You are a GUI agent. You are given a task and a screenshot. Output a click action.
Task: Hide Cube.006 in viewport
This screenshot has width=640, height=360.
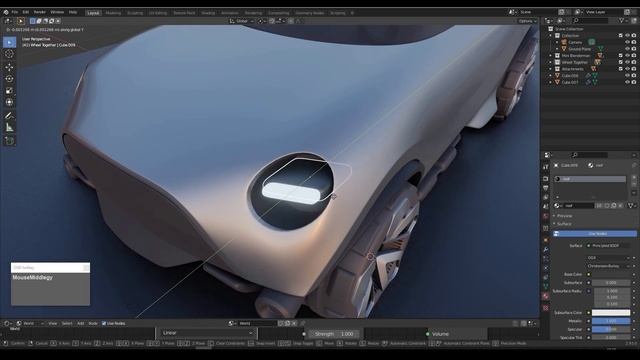coord(628,76)
